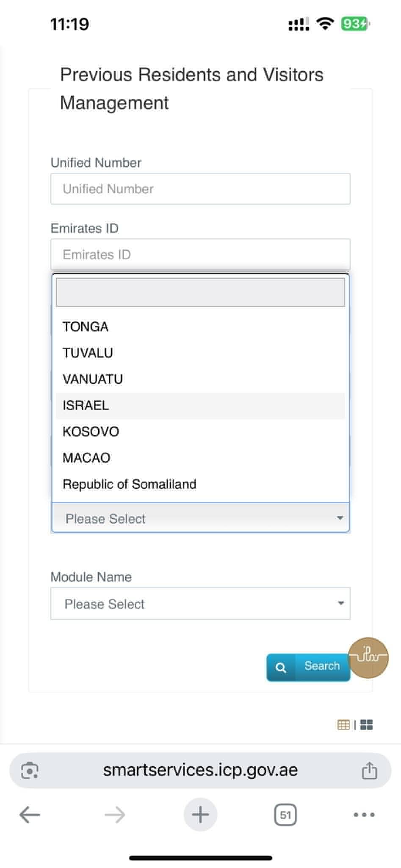This screenshot has height=868, width=401.
Task: Tap the browser forward arrow
Action: click(x=115, y=815)
